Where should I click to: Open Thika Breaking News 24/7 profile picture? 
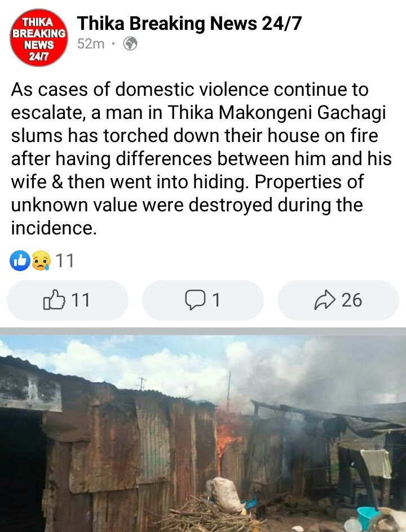pos(38,38)
